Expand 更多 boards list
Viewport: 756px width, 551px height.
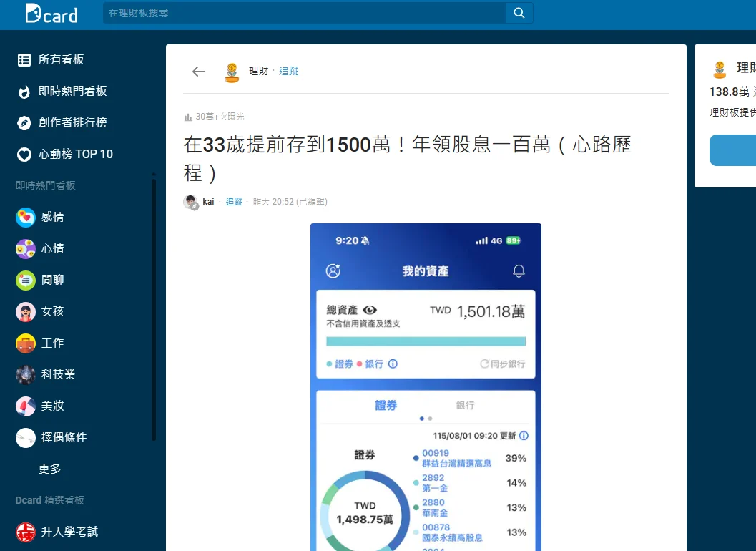point(49,469)
